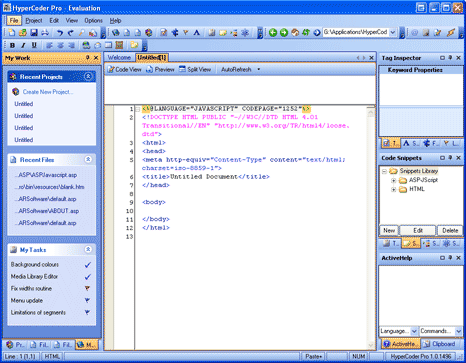The image size is (466, 363).
Task: Click the Align Center formatting icon
Action: pos(60,45)
